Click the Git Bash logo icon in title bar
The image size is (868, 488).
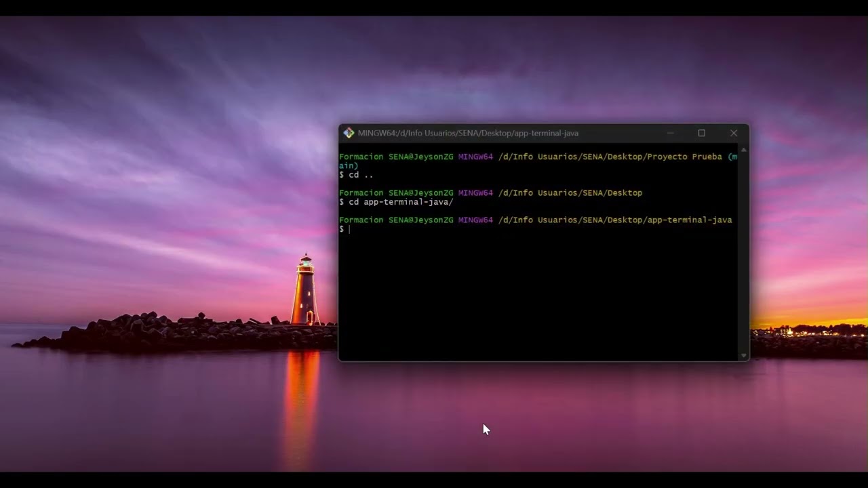click(349, 133)
